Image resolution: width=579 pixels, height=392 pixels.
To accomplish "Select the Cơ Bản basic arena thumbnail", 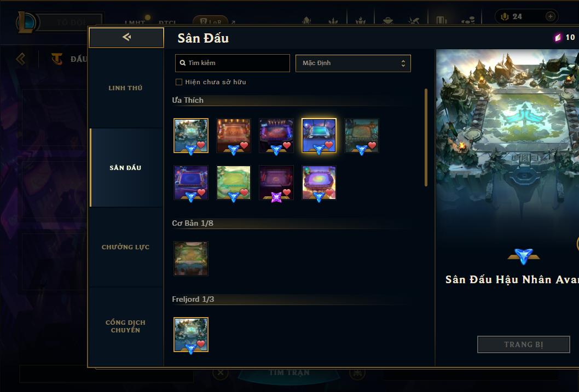I will 191,259.
